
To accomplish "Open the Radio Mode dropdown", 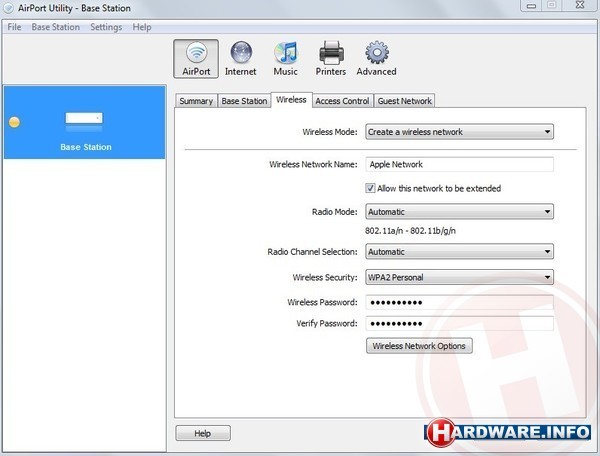I will 459,212.
